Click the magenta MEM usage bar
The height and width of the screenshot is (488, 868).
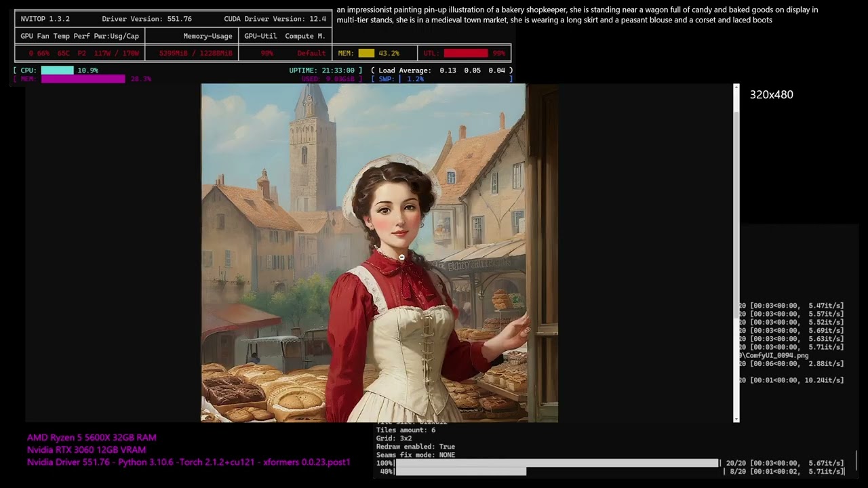(x=83, y=79)
